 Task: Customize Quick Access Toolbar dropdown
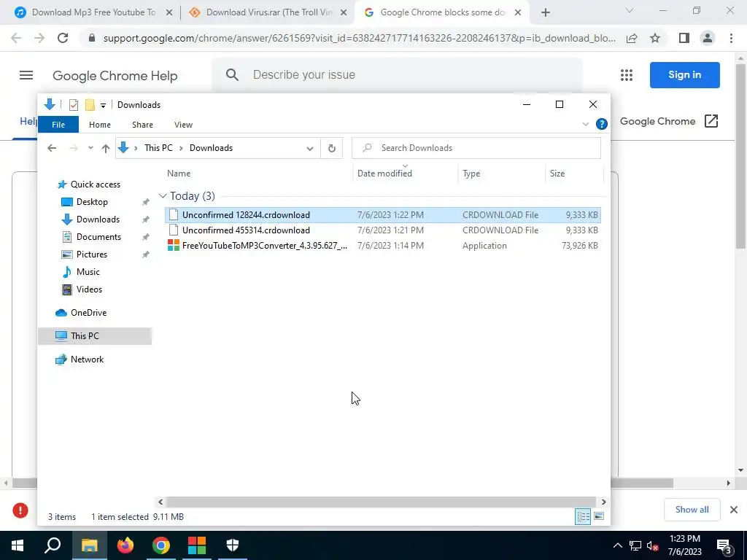(103, 105)
